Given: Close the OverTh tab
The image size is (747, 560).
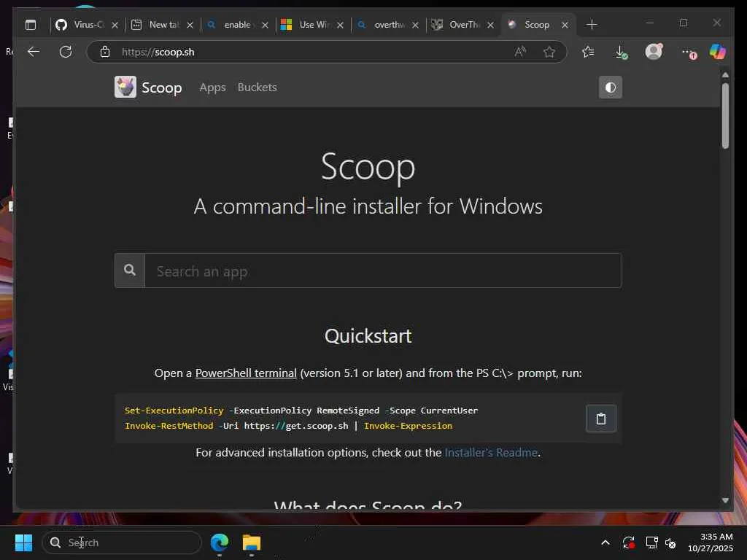Looking at the screenshot, I should coord(491,26).
